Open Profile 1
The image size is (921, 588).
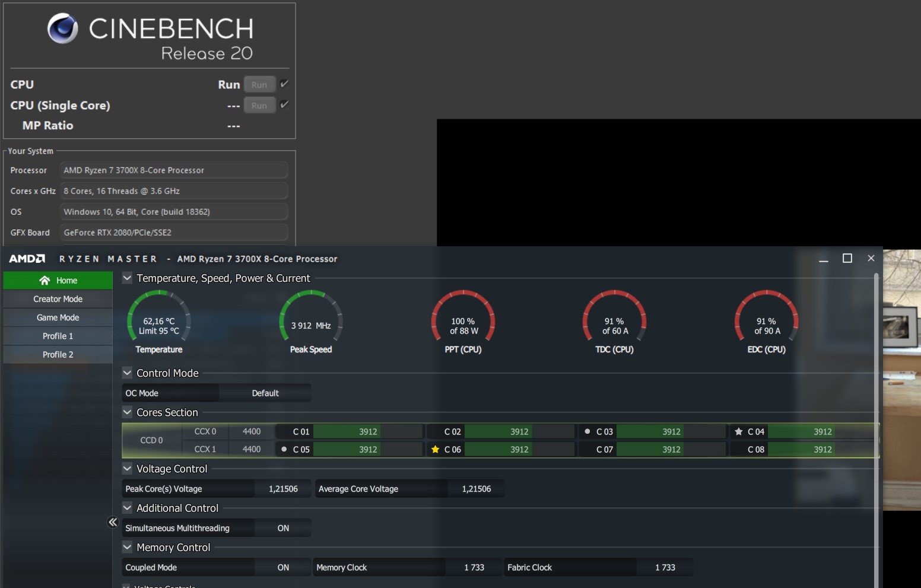pos(58,336)
